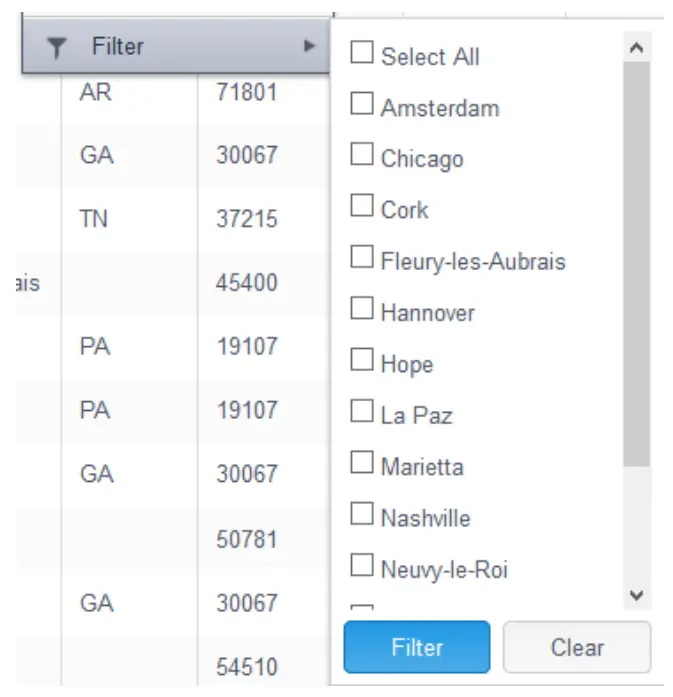This screenshot has width=673, height=697.
Task: Apply with the blue Filter button
Action: (x=416, y=647)
